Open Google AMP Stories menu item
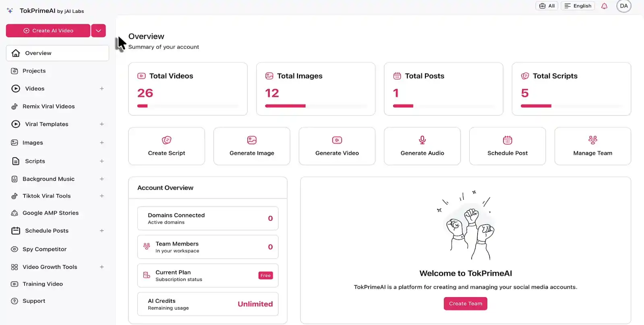The width and height of the screenshot is (644, 325). [x=51, y=213]
